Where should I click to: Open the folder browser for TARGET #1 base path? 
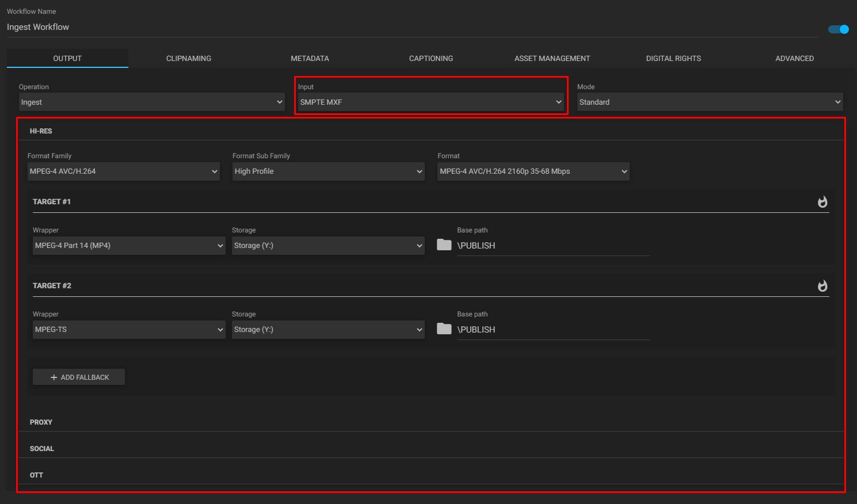click(x=444, y=245)
